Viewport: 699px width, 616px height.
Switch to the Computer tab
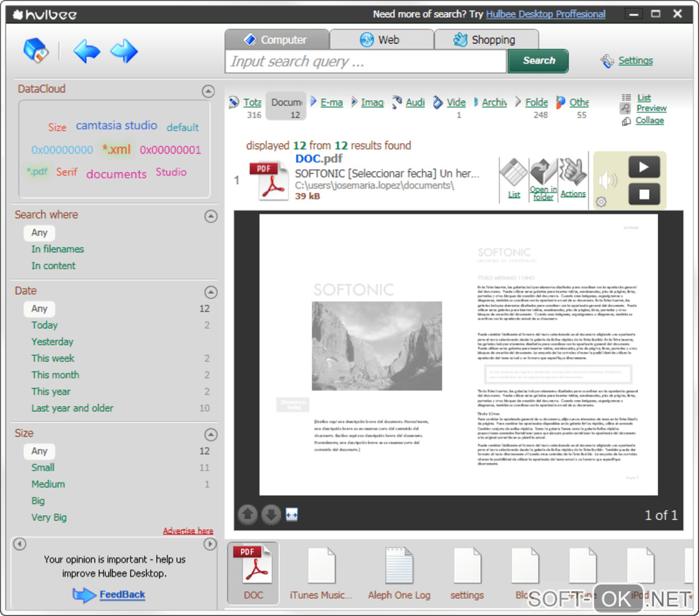click(x=277, y=40)
